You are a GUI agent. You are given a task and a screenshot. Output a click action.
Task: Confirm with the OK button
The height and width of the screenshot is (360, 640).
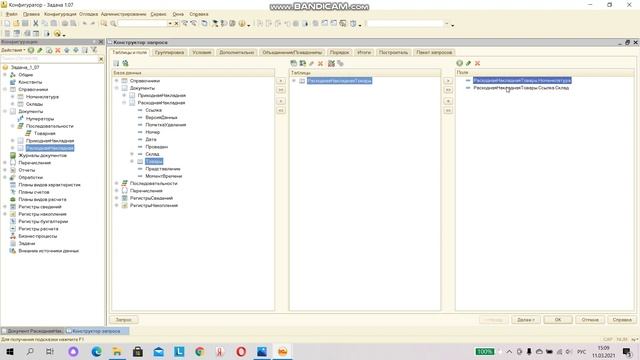(x=558, y=320)
